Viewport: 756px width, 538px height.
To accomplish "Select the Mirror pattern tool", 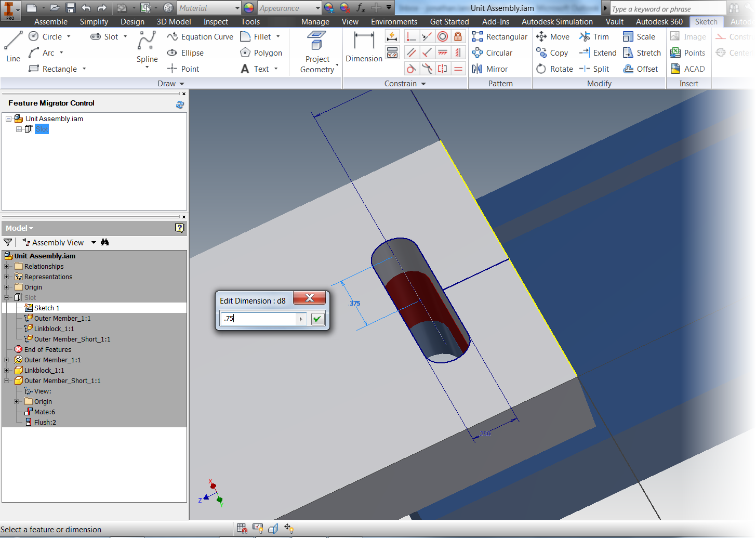I will 489,69.
